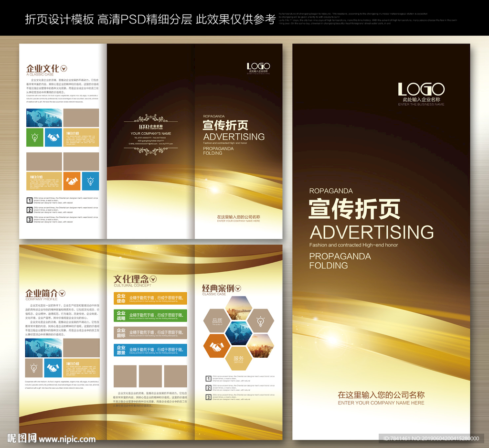
Task: Expand the chevron next to 企业文化
Action: pos(64,68)
